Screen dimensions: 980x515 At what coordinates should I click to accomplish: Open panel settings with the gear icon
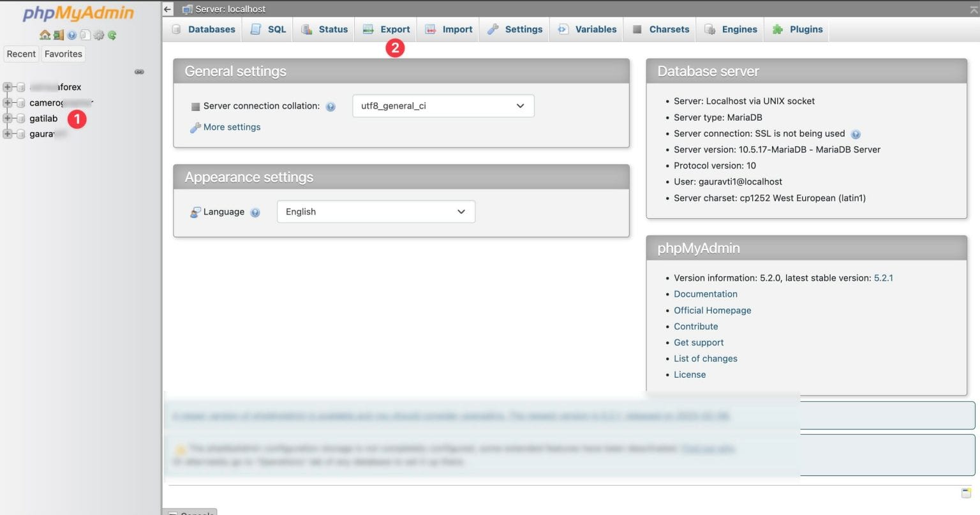99,34
